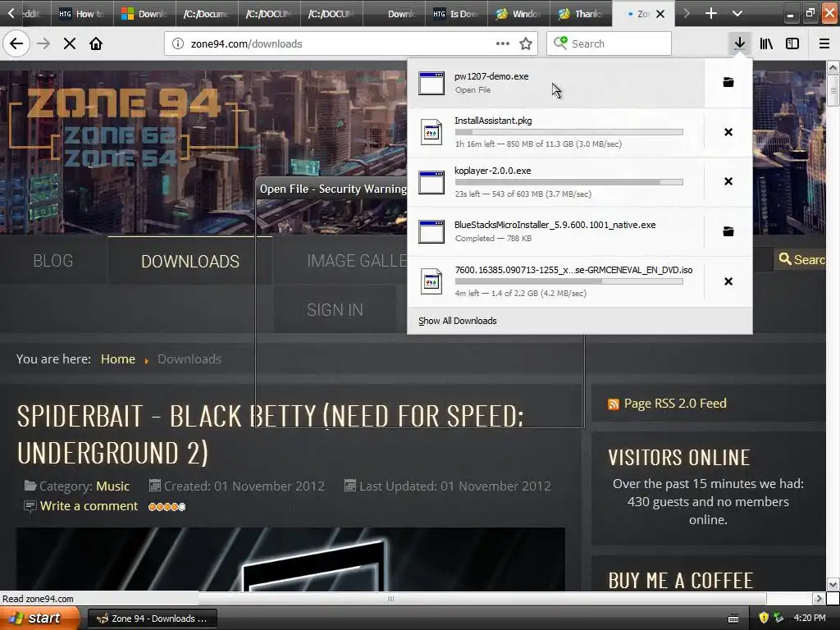Click the BlueStacksMicroInstaller download entry
840x630 pixels.
556,231
